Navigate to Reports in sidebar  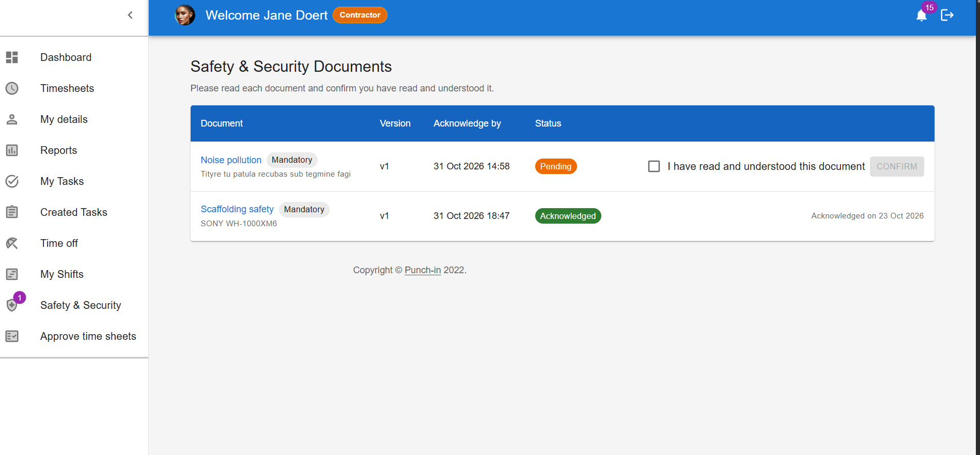click(74, 150)
